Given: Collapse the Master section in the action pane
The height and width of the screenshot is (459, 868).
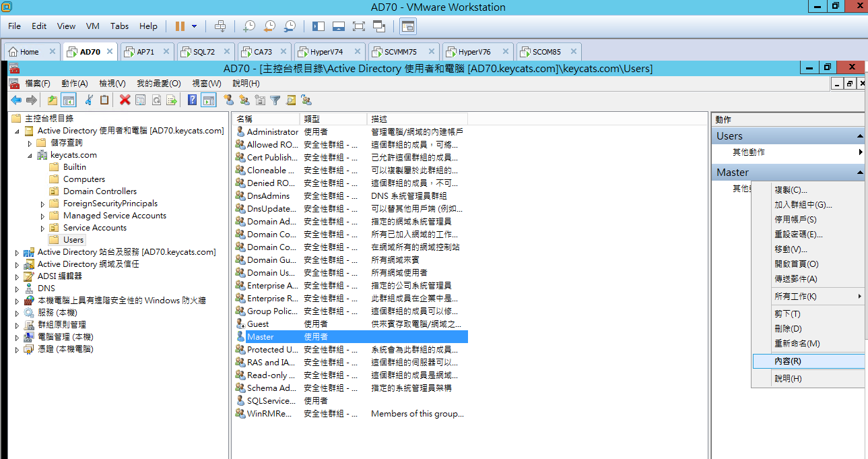Looking at the screenshot, I should 860,173.
